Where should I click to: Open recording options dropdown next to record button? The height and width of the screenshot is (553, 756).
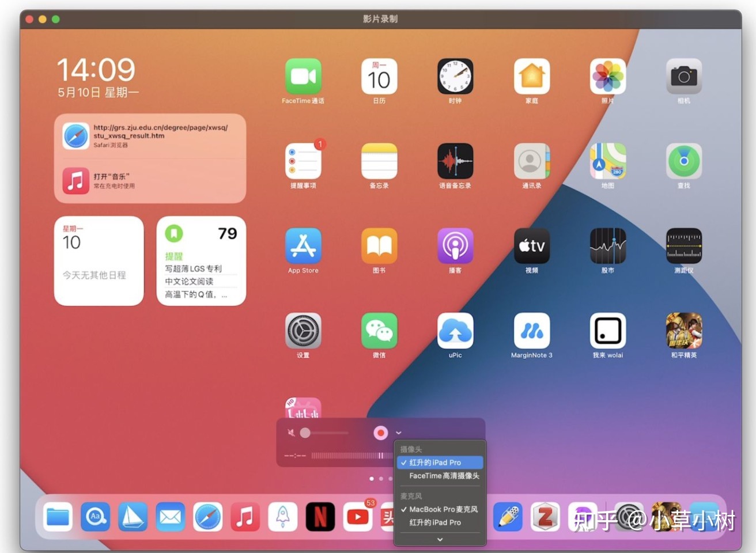point(399,433)
